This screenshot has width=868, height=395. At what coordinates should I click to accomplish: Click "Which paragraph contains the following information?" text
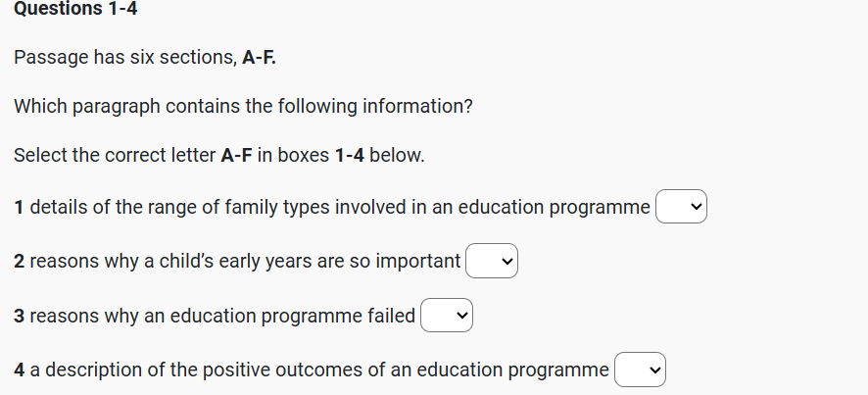pyautogui.click(x=243, y=106)
